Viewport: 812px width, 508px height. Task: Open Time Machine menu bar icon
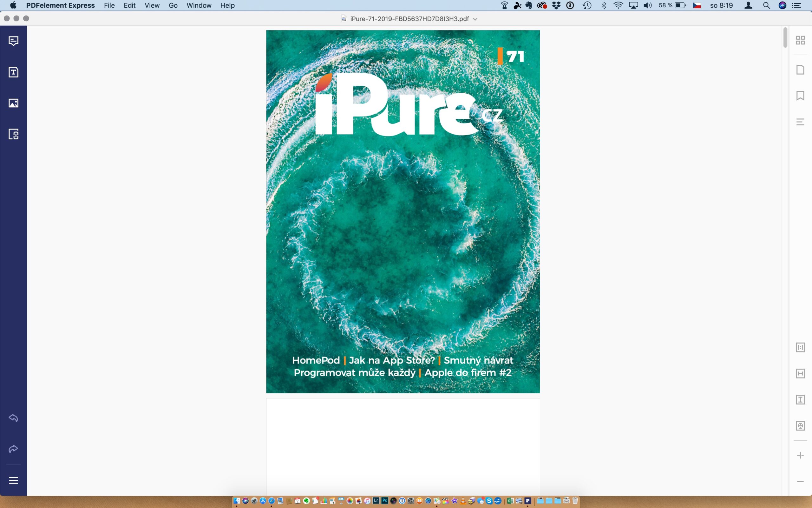click(587, 5)
